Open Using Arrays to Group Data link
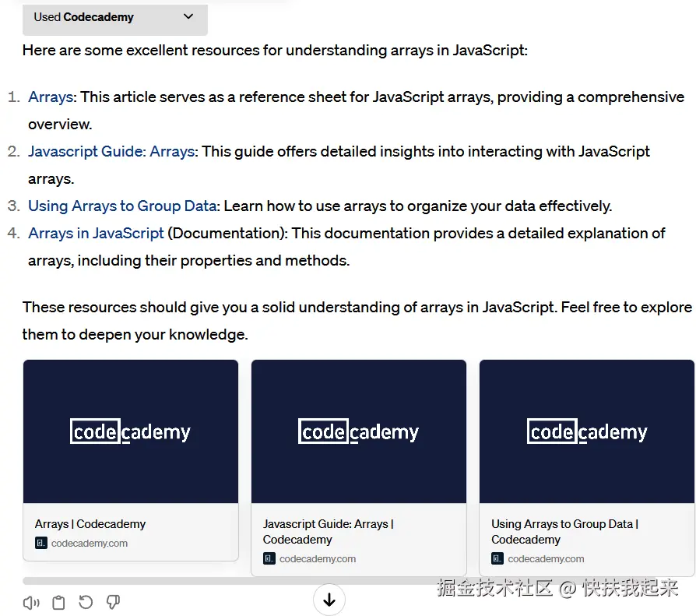The image size is (696, 616). [122, 206]
